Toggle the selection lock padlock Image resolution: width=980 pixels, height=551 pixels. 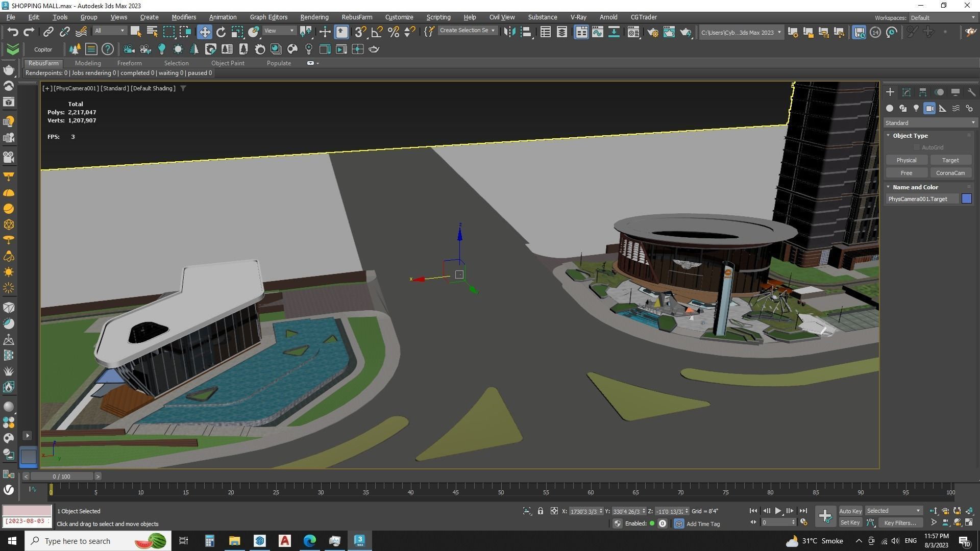[540, 511]
